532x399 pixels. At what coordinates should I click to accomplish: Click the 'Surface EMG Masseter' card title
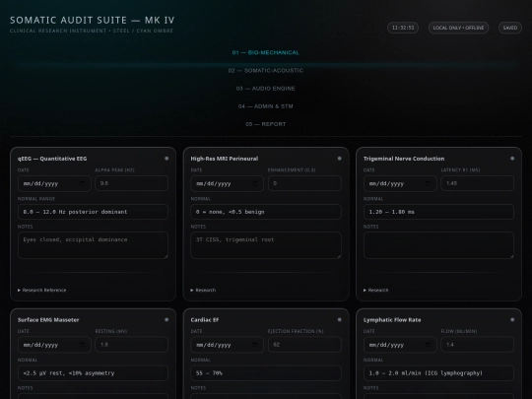48,319
